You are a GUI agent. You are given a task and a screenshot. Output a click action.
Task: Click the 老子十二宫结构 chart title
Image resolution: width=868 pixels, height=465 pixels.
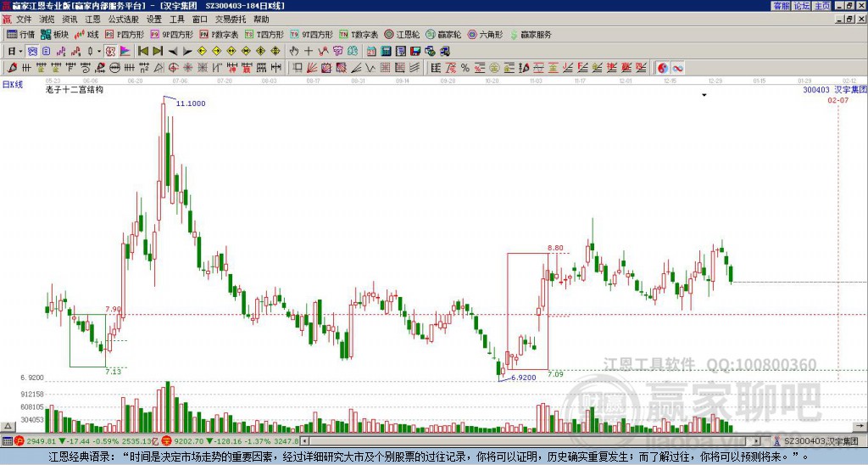[75, 89]
